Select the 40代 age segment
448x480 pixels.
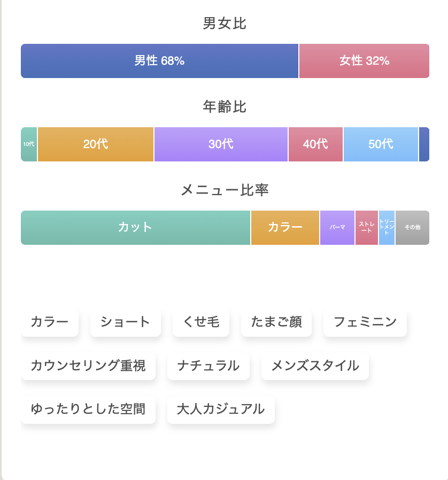click(315, 144)
